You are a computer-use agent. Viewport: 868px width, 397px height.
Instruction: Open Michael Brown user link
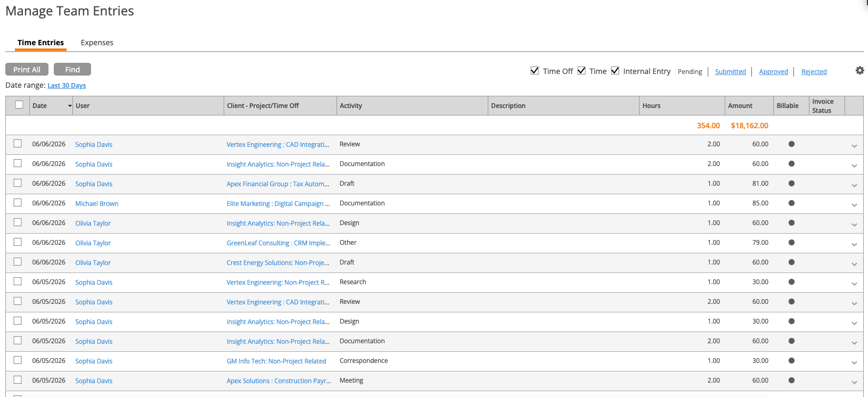pos(97,204)
